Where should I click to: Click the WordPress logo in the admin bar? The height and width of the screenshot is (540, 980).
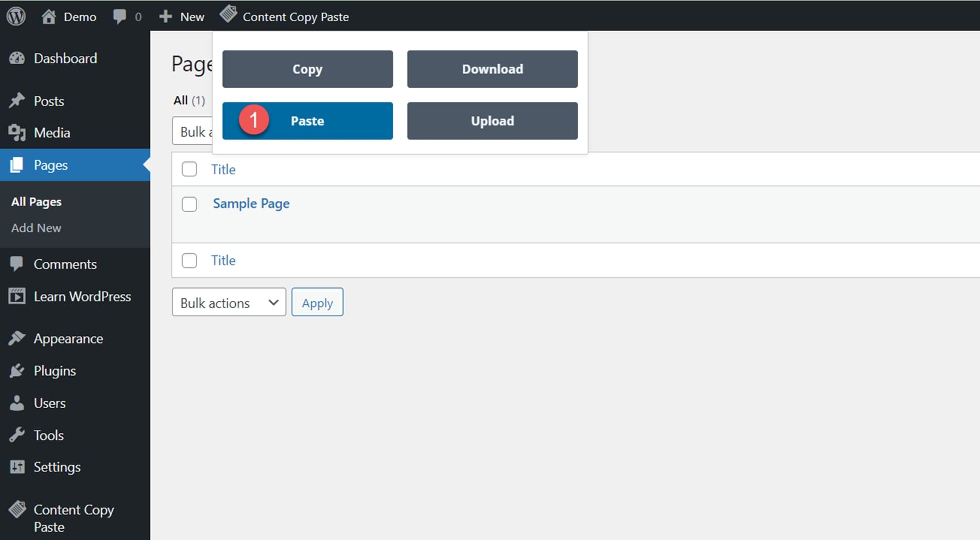pos(16,15)
